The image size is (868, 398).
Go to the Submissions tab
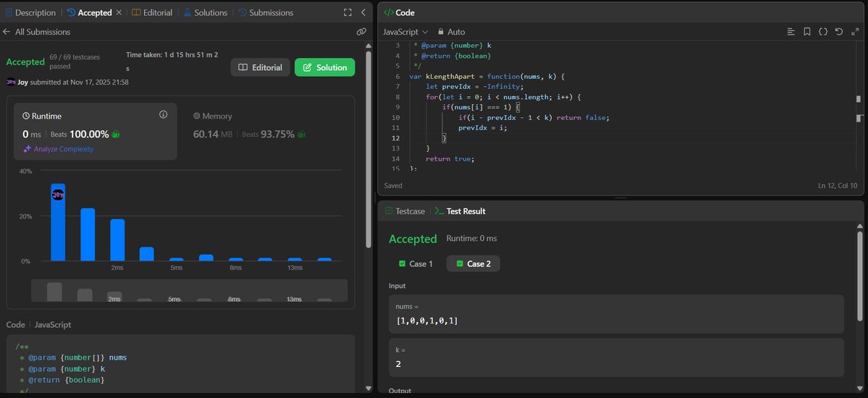266,12
